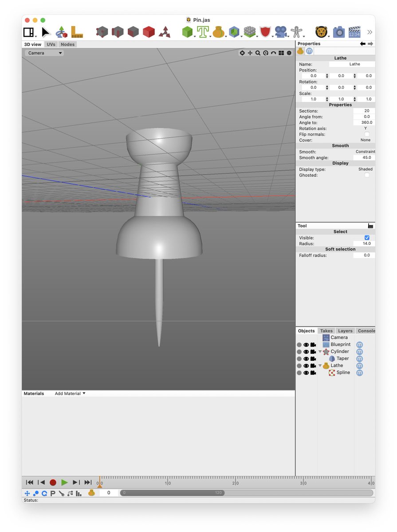Click the orange vase Lathe creator icon
This screenshot has height=532, width=397.
coord(218,32)
